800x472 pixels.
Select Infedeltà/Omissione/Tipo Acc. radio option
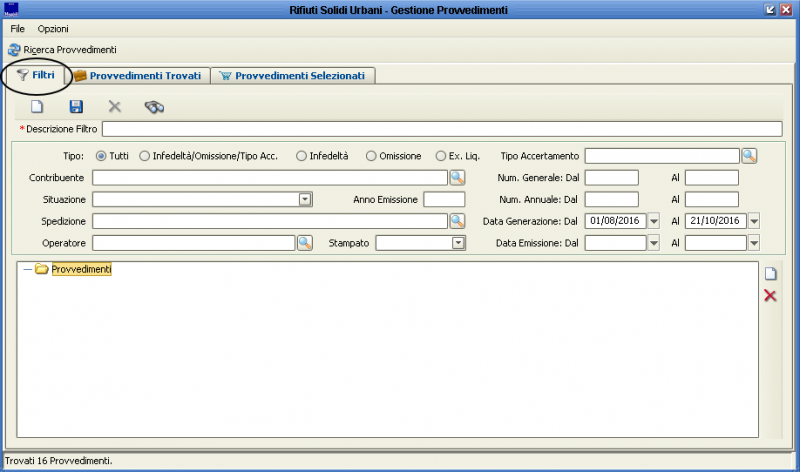(x=144, y=156)
